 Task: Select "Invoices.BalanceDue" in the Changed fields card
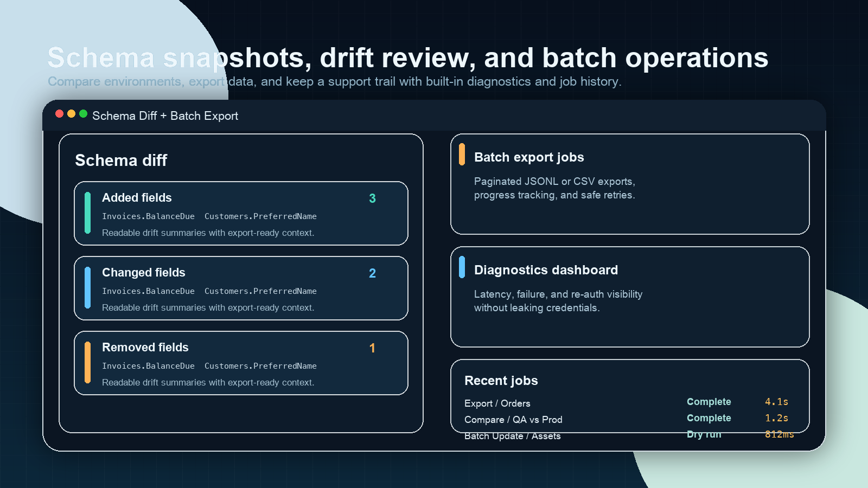[148, 291]
